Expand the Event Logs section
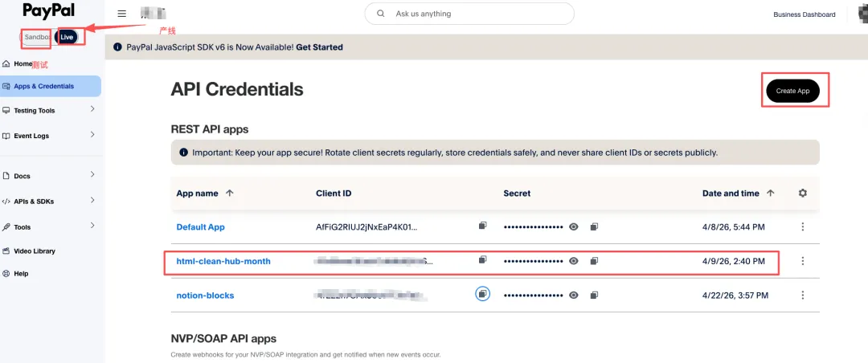The image size is (868, 363). [x=92, y=135]
